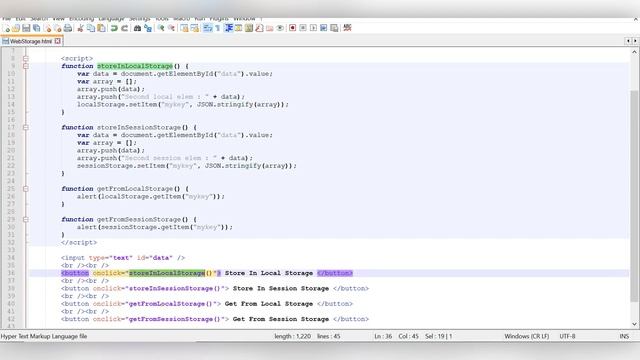Click the vertical scrollbar down arrow

pyautogui.click(x=634, y=324)
